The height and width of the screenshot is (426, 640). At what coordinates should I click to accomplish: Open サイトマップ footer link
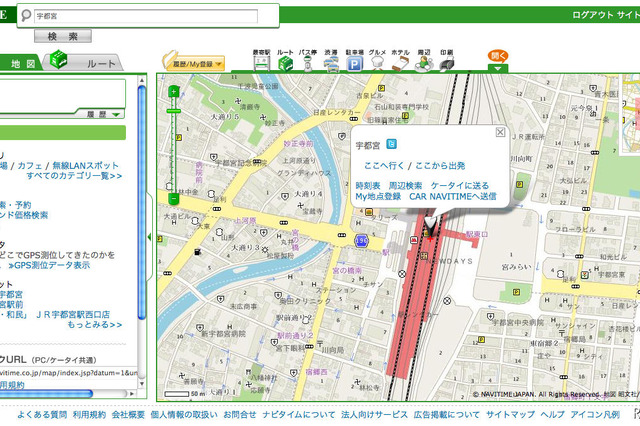pos(510,415)
